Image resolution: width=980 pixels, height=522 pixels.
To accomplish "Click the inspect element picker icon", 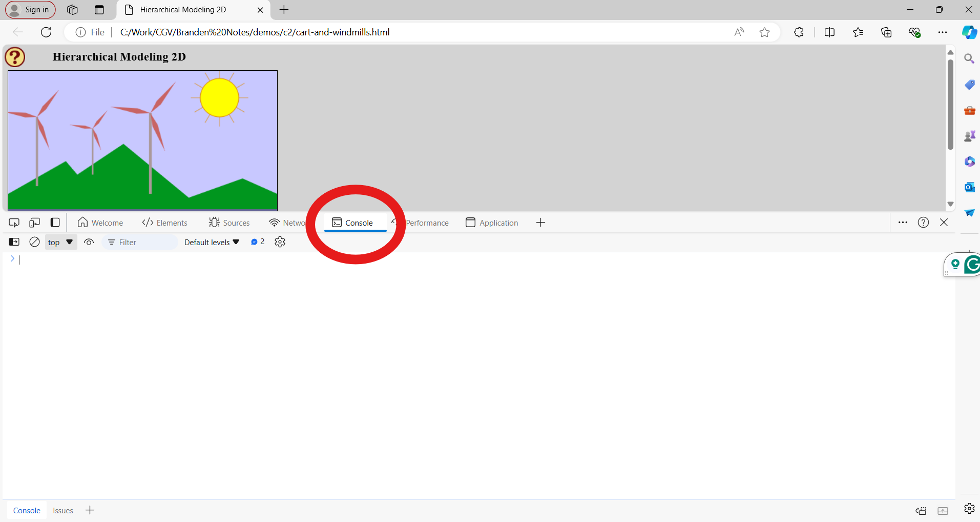I will [14, 223].
